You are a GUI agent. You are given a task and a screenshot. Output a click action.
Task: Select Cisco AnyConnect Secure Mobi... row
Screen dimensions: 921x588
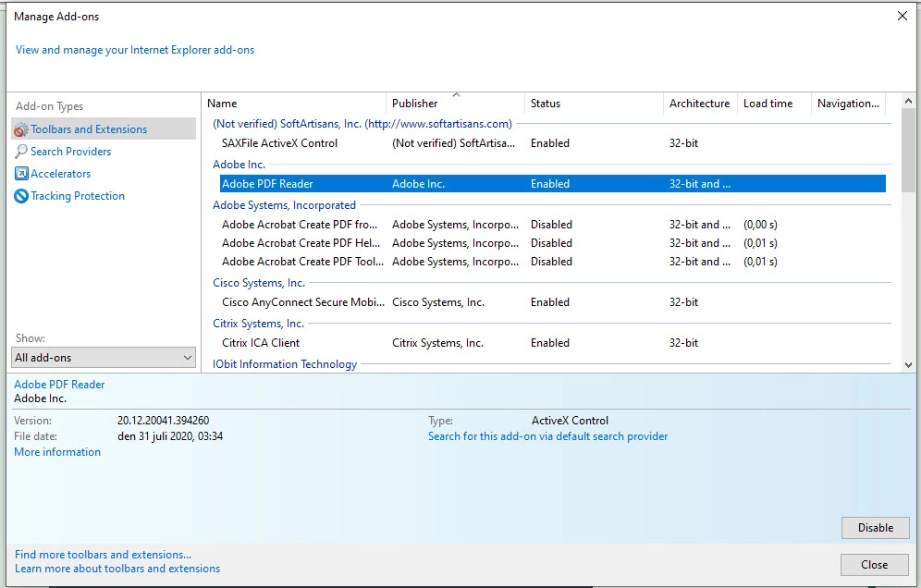tap(553, 302)
